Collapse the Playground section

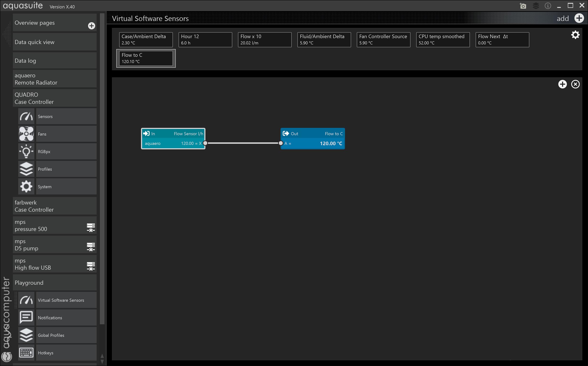click(55, 282)
